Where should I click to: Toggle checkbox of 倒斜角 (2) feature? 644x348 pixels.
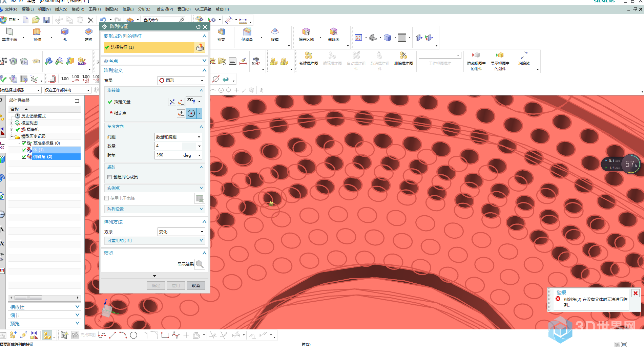(24, 157)
